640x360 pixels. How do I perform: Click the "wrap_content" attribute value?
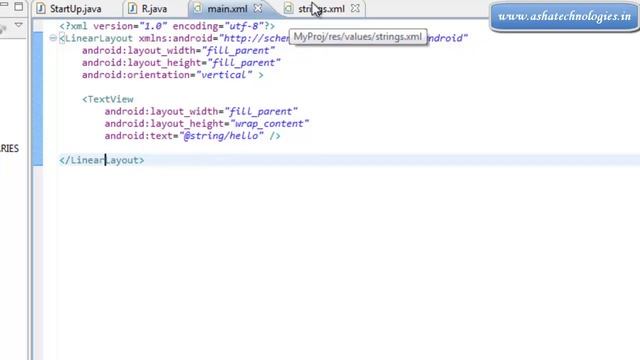click(270, 124)
